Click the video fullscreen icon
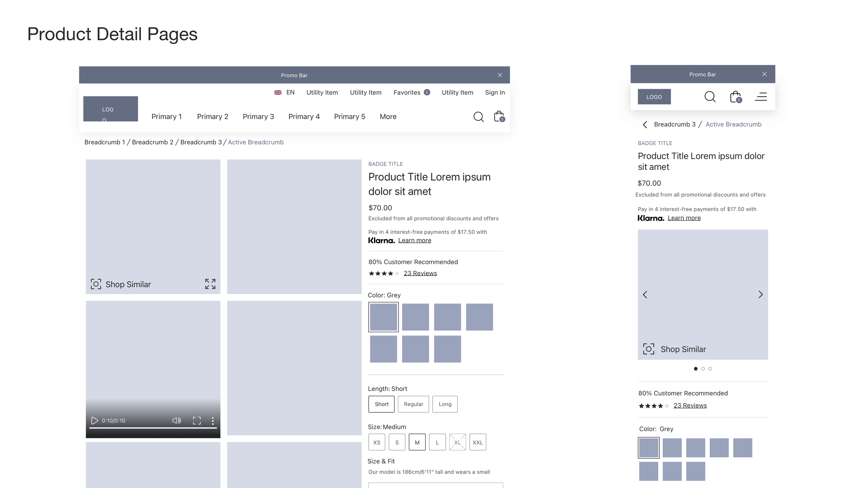Viewport: 868px width, 488px height. tap(197, 421)
